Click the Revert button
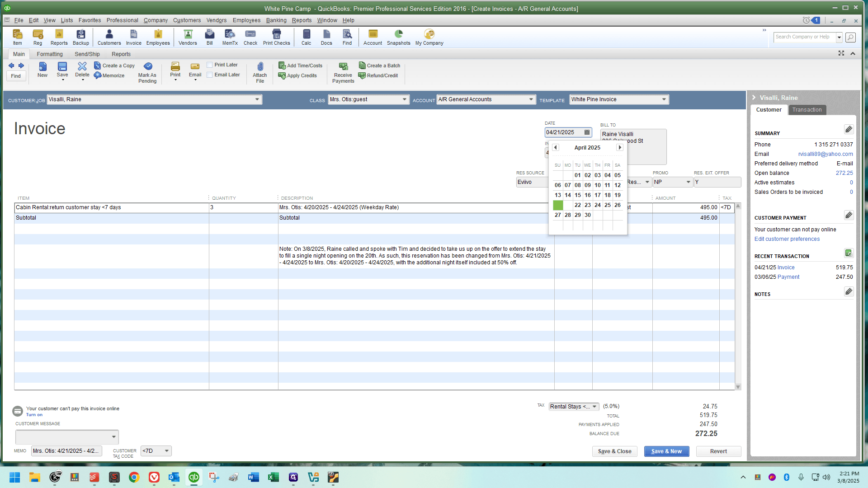Viewport: 868px width, 488px height. click(x=718, y=451)
